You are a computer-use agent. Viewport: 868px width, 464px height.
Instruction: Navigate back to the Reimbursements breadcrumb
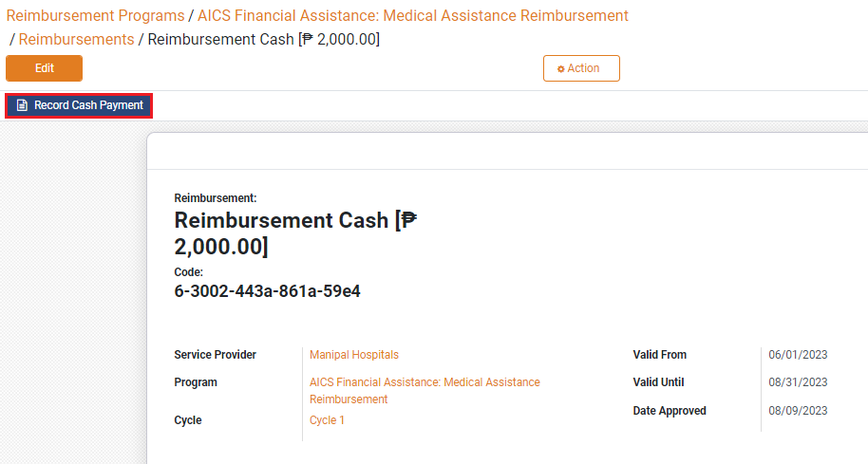point(76,39)
